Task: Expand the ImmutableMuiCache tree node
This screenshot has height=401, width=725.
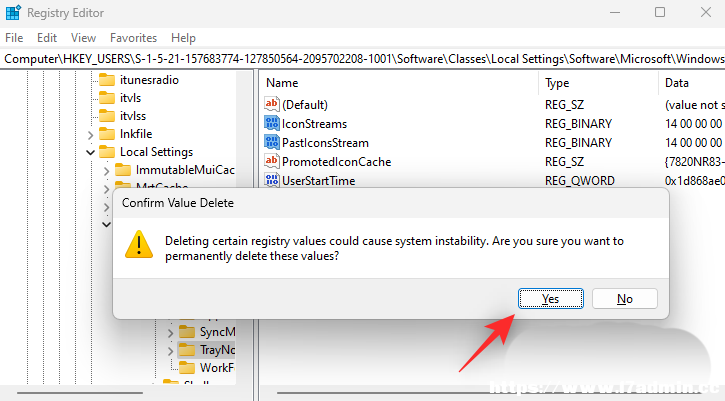Action: (x=106, y=171)
